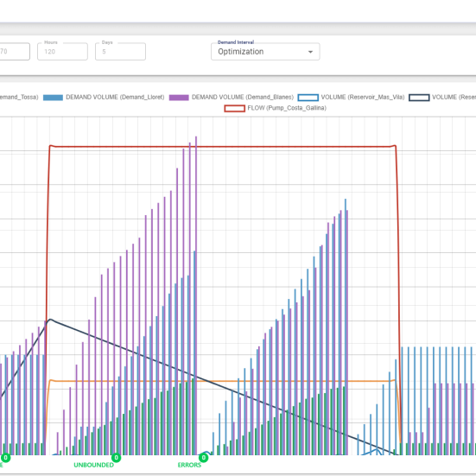Click the top of the tallest purple bar

196,137
